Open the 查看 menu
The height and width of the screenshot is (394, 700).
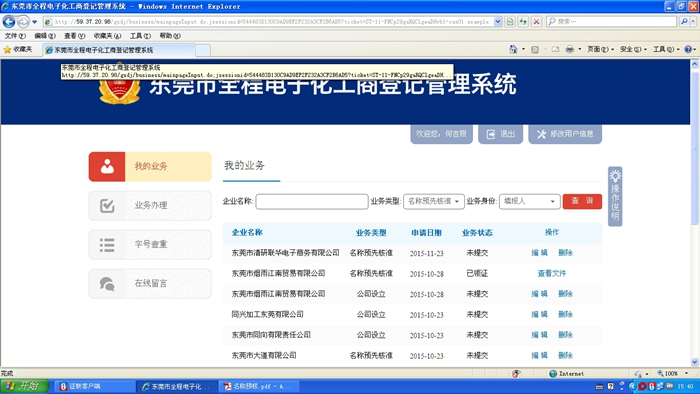(75, 36)
